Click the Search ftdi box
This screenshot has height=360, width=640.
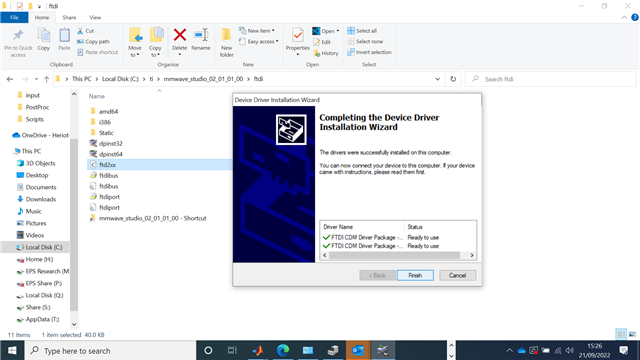coord(551,79)
